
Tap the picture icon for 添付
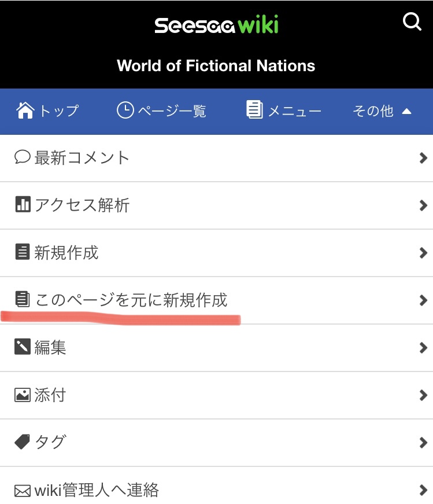[x=23, y=395]
